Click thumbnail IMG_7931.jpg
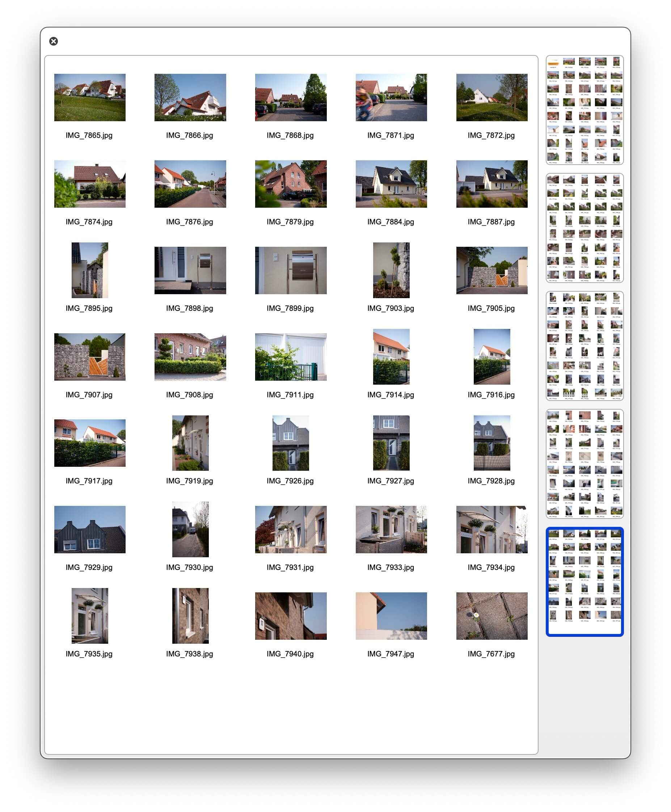Image resolution: width=671 pixels, height=812 pixels. (x=291, y=529)
